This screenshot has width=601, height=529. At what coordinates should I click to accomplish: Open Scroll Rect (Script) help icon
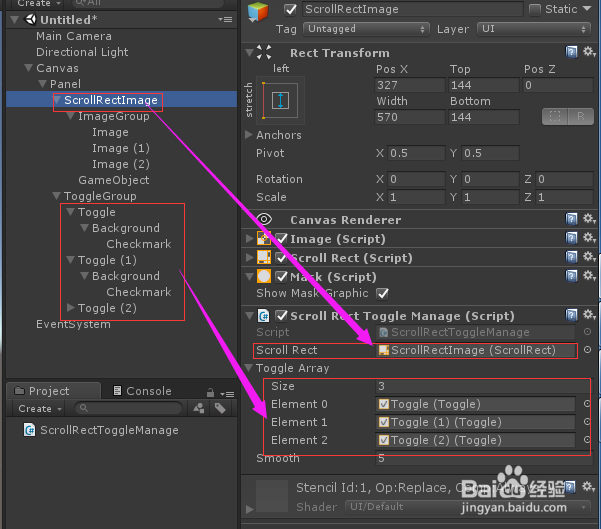(x=571, y=257)
